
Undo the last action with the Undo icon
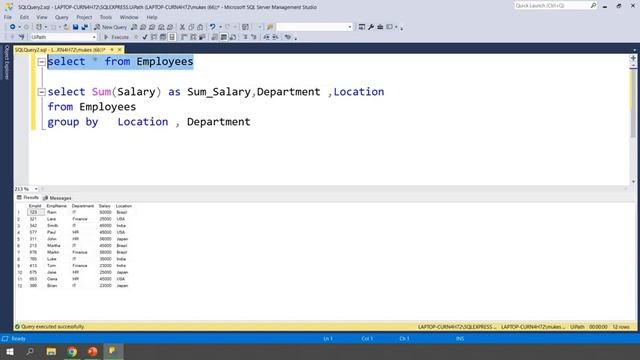213,27
